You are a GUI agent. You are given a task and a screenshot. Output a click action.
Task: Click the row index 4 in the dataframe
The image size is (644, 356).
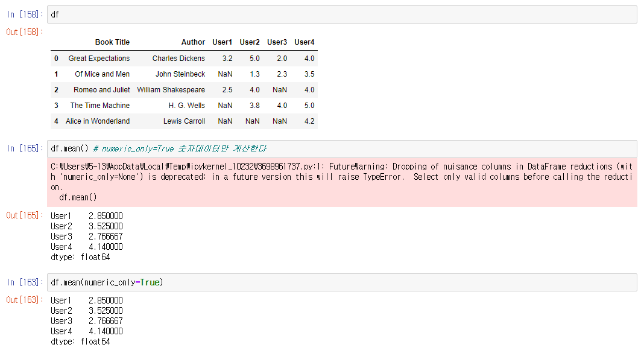tap(56, 121)
